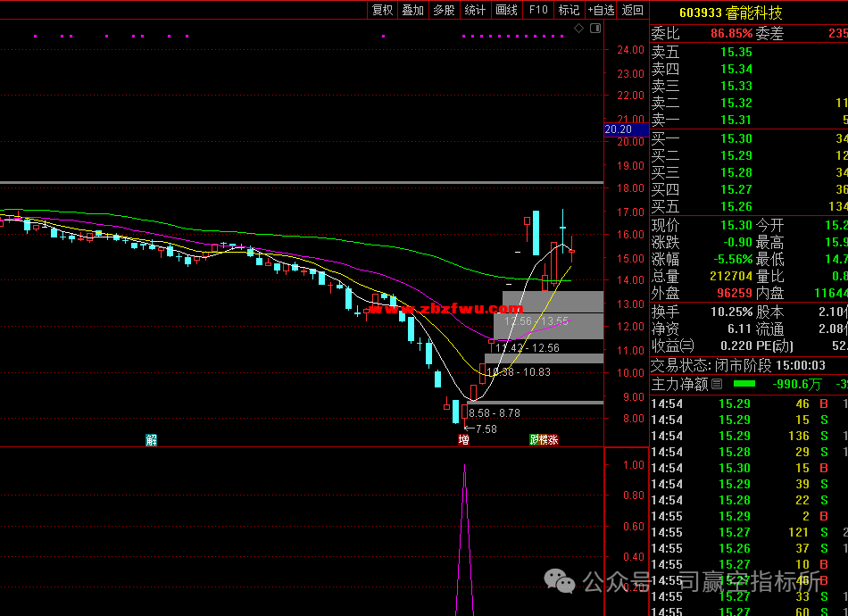This screenshot has width=848, height=616.
Task: Open the 主力净额 list icon
Action: 717,384
